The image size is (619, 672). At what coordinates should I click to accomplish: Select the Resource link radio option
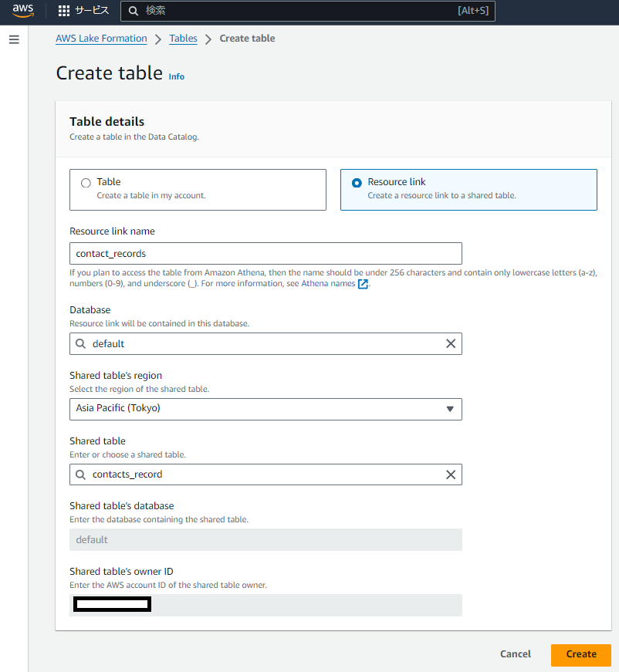(357, 183)
